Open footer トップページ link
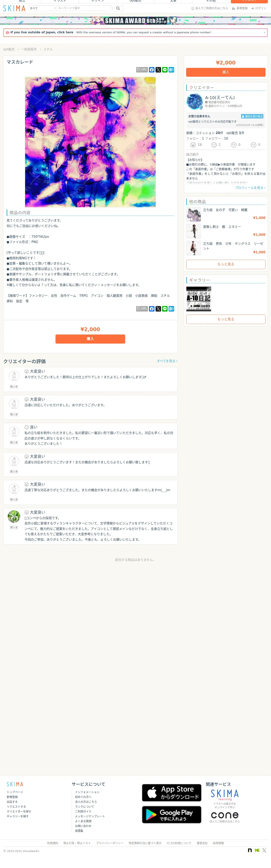 (15, 792)
